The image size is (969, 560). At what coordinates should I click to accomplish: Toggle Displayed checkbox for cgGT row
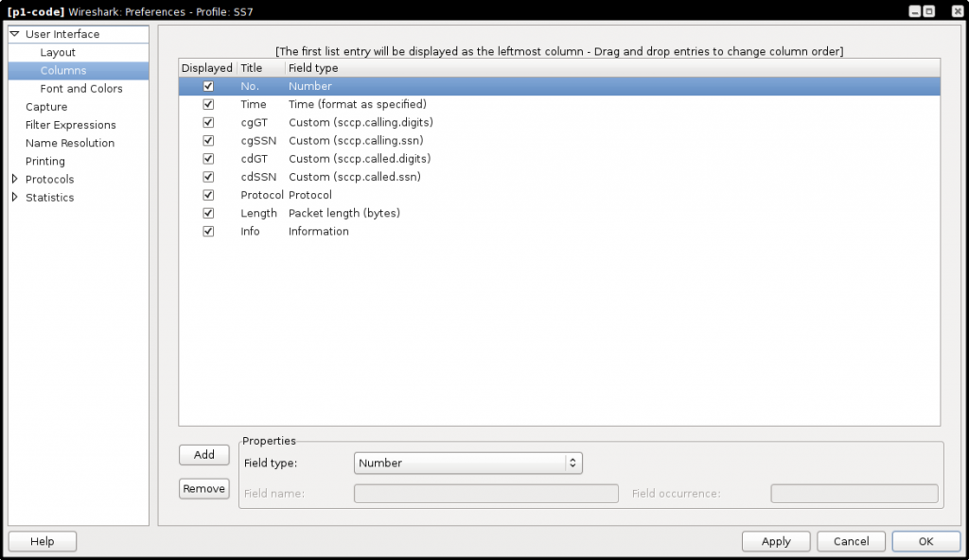pos(208,122)
